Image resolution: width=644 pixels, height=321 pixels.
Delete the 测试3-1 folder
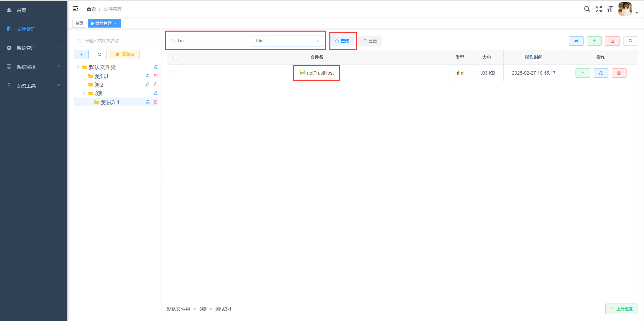point(156,102)
